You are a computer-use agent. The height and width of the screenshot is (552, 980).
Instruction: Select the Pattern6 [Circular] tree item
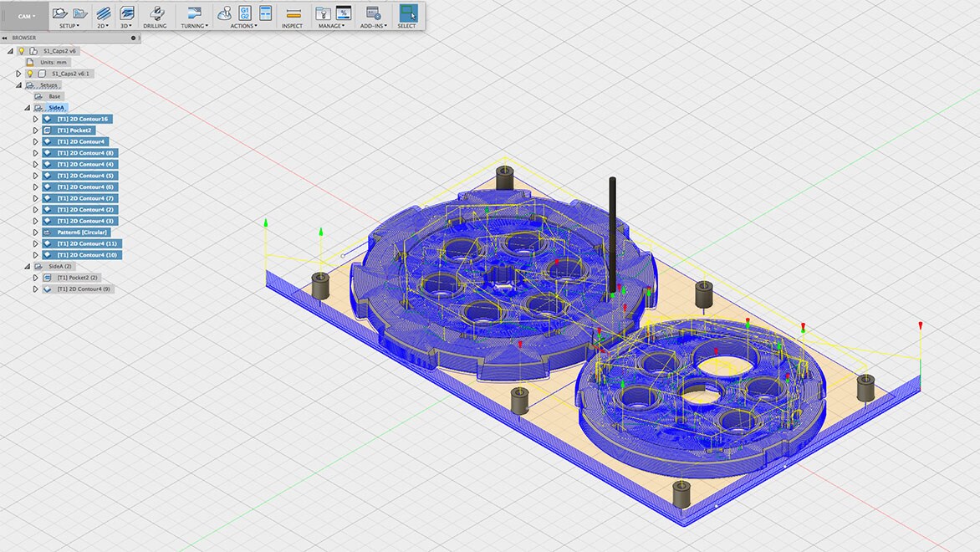[82, 232]
